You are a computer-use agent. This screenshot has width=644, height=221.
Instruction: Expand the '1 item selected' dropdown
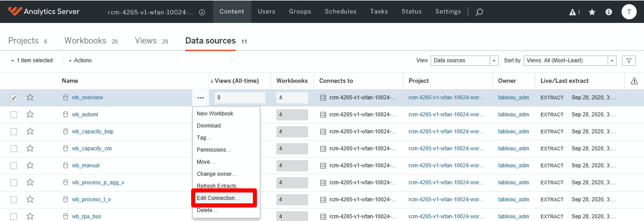tap(32, 60)
